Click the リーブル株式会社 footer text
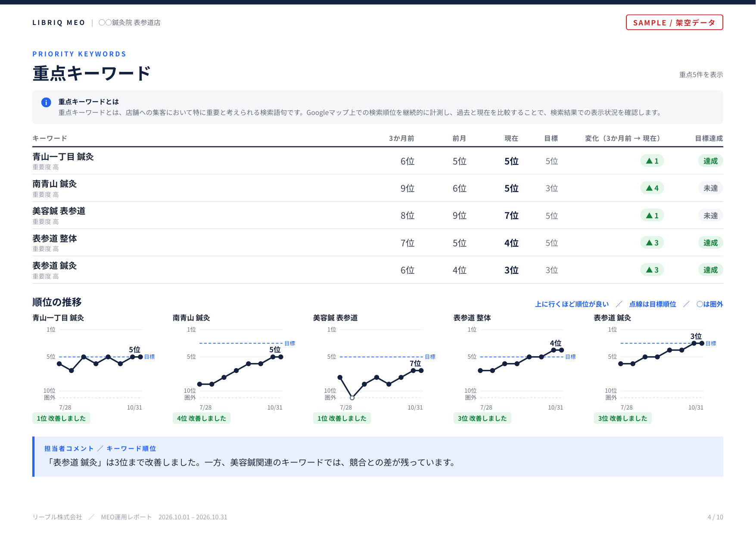Image resolution: width=756 pixels, height=534 pixels. pyautogui.click(x=57, y=517)
